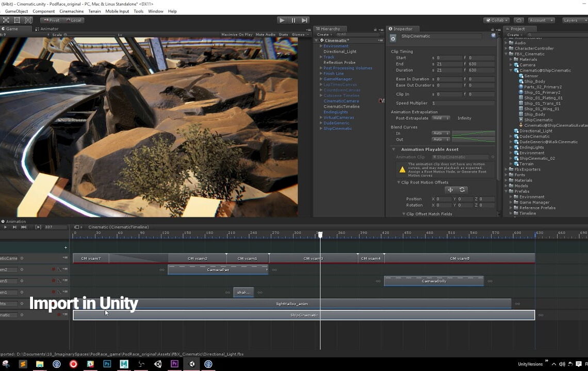Click the cloud services icon beside Collab
This screenshot has height=371, width=588.
click(518, 20)
